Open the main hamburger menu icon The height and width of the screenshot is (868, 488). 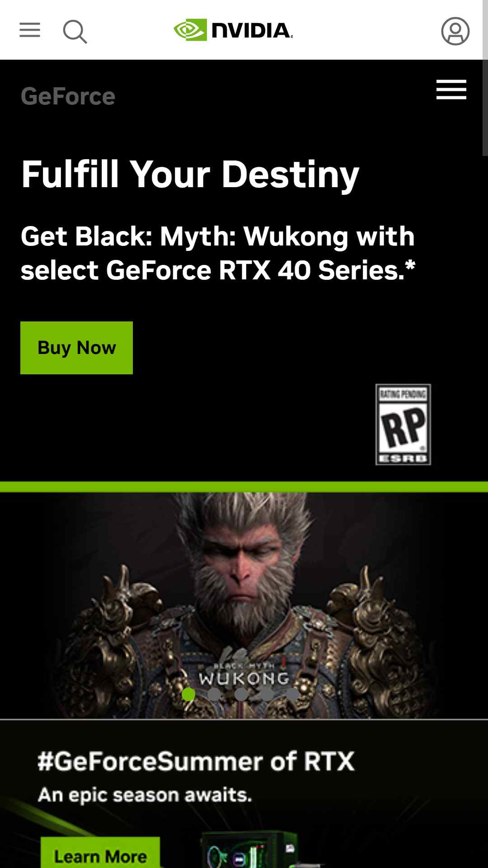(30, 30)
